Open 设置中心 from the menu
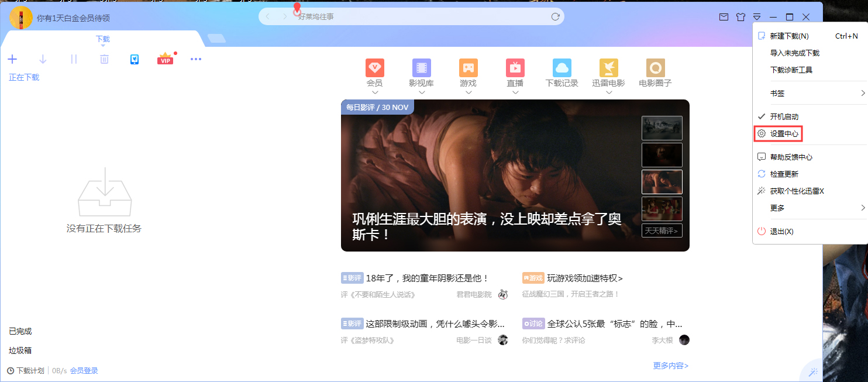868x382 pixels. point(783,133)
